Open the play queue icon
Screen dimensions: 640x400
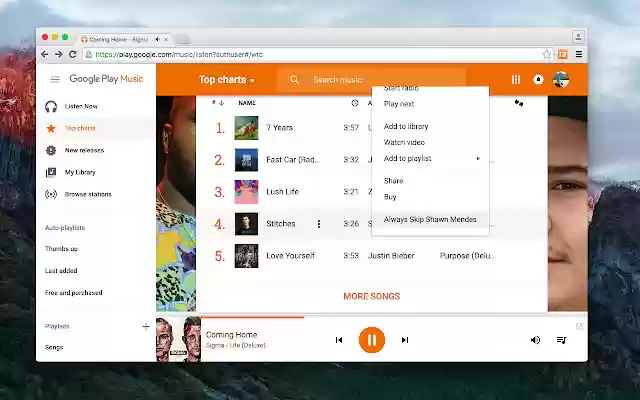(x=561, y=340)
